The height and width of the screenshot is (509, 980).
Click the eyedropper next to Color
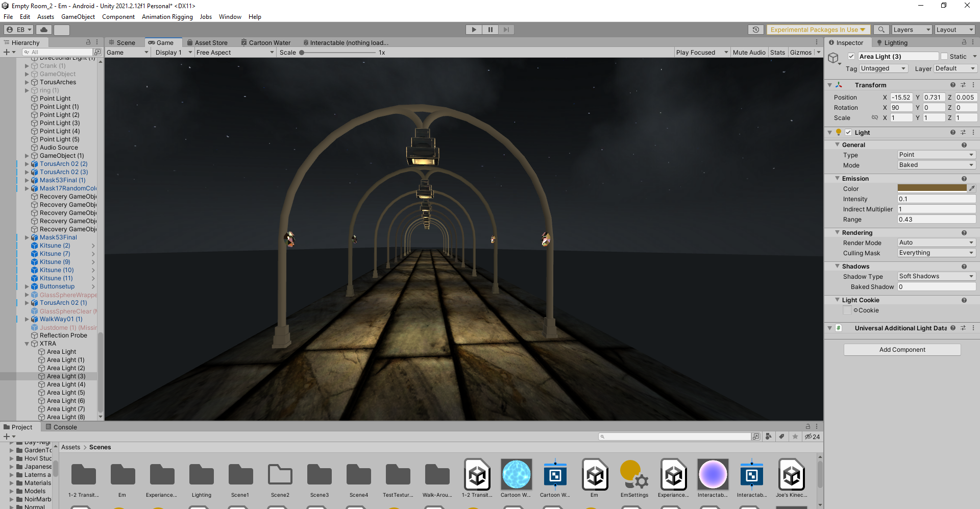(x=972, y=188)
